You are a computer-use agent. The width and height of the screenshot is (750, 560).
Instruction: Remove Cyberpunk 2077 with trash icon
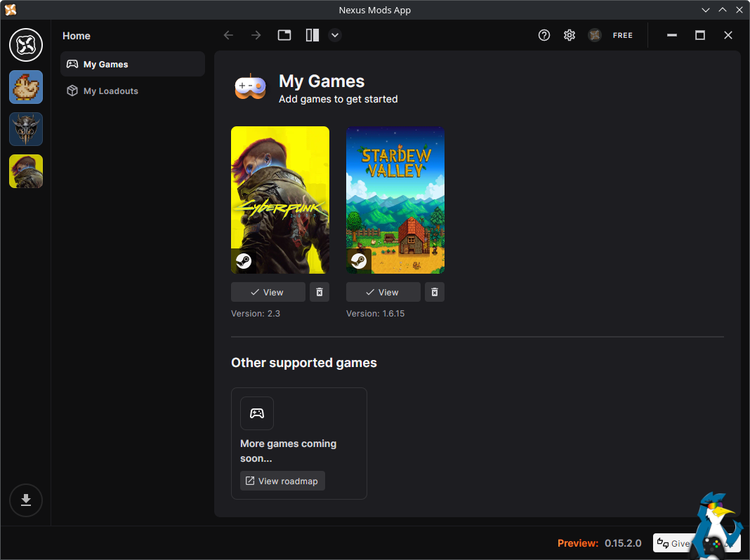coord(320,292)
